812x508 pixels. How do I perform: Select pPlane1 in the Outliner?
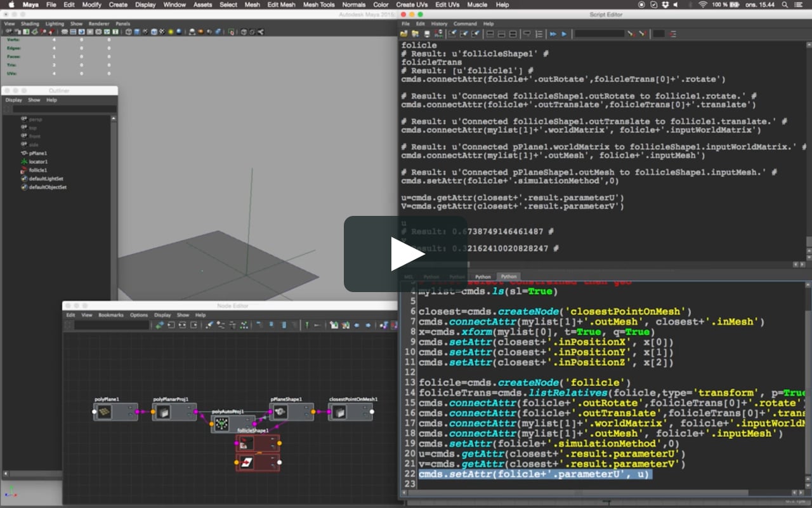click(38, 153)
